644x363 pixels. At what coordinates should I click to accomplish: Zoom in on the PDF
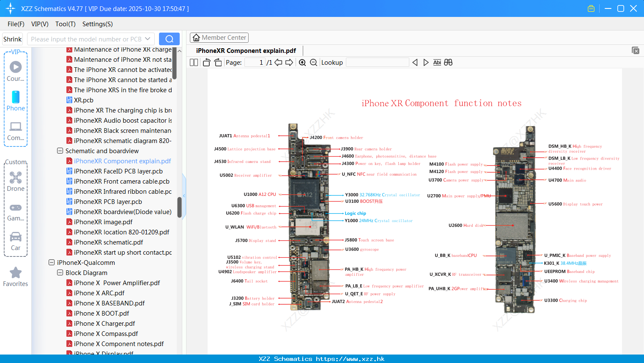[302, 63]
